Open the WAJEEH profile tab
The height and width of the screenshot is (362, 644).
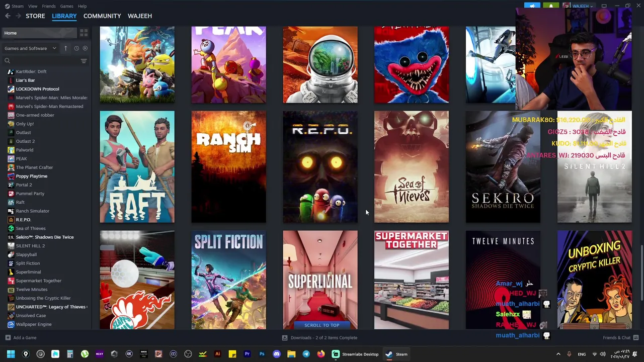click(140, 16)
